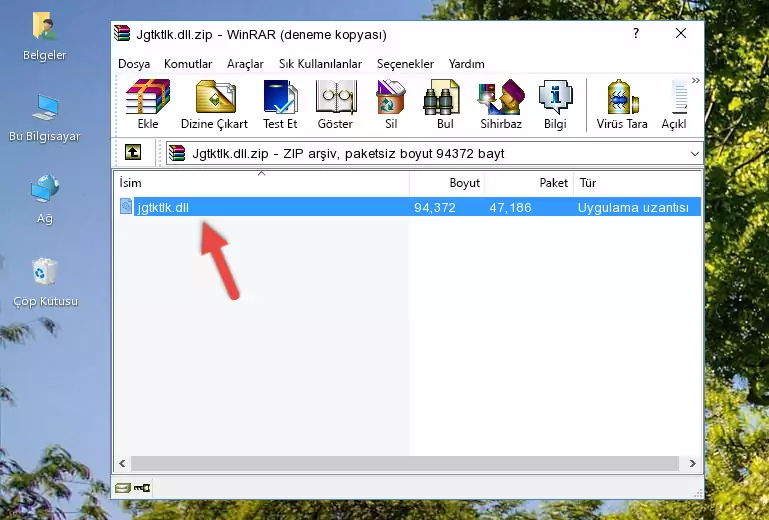Open the Araçlar menu

245,64
